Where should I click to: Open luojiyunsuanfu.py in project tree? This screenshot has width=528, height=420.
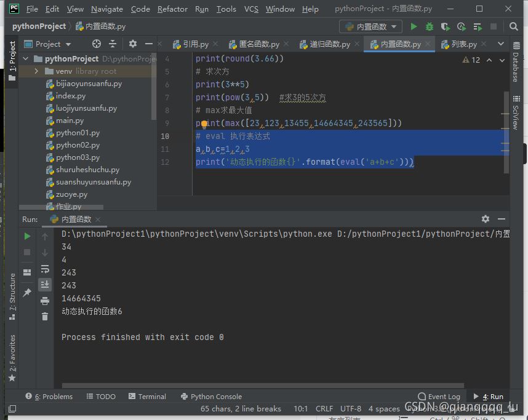click(x=86, y=108)
